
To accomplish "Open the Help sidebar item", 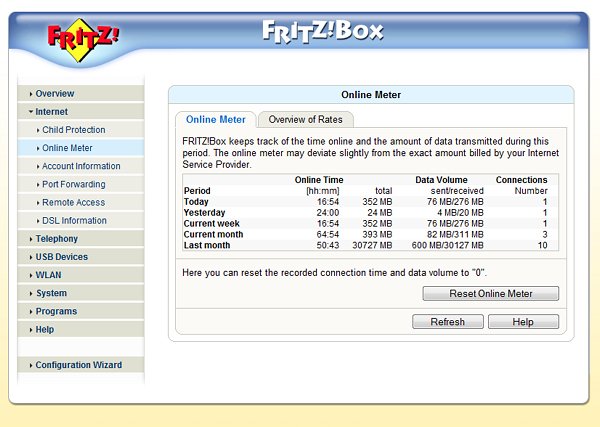I will click(x=45, y=329).
